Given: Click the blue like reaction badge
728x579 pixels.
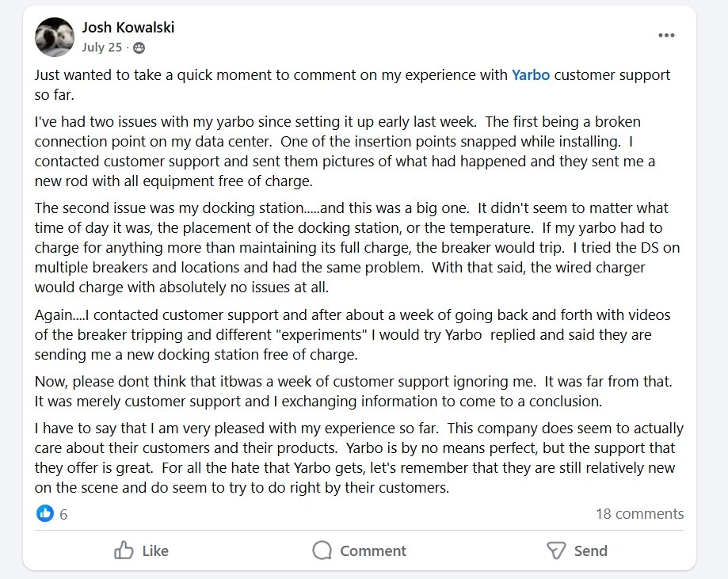Looking at the screenshot, I should pos(45,513).
